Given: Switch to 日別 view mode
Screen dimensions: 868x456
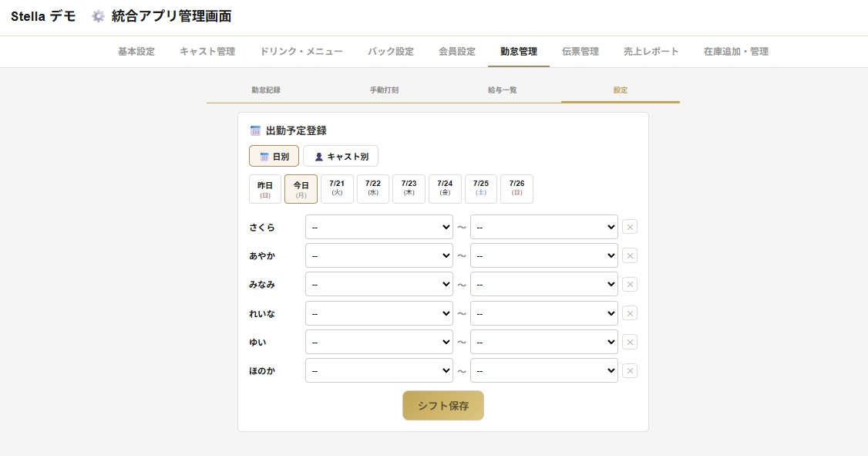Looking at the screenshot, I should [x=274, y=157].
